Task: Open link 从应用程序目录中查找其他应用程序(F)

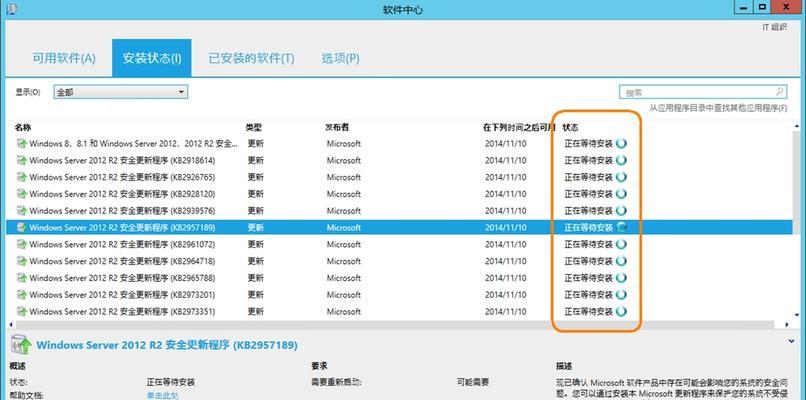Action: point(718,108)
